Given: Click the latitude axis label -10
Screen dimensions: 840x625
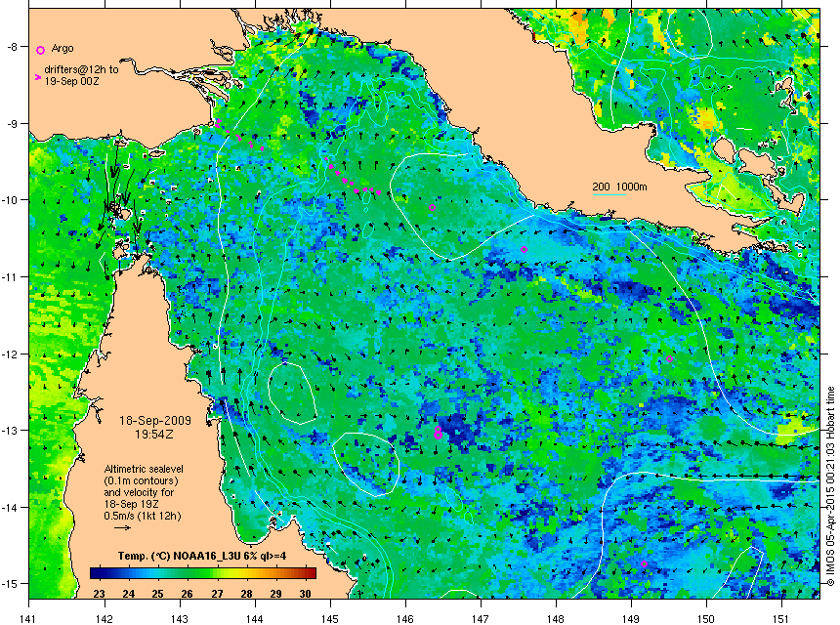Looking at the screenshot, I should point(10,200).
